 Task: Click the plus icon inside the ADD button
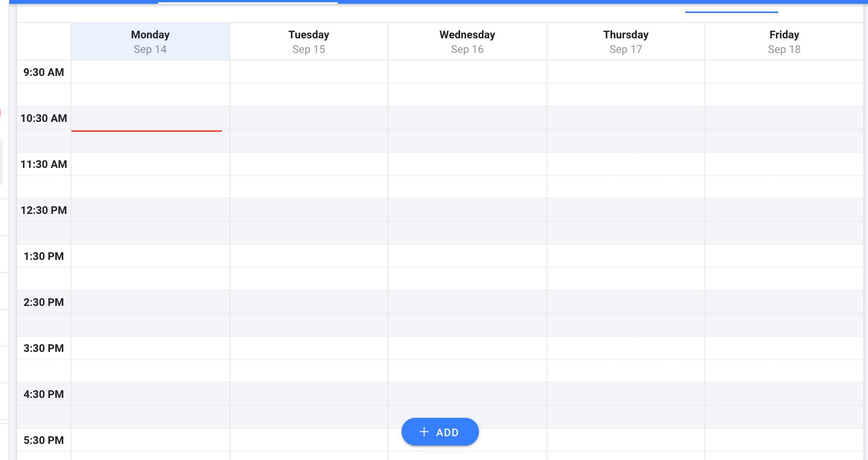point(423,432)
